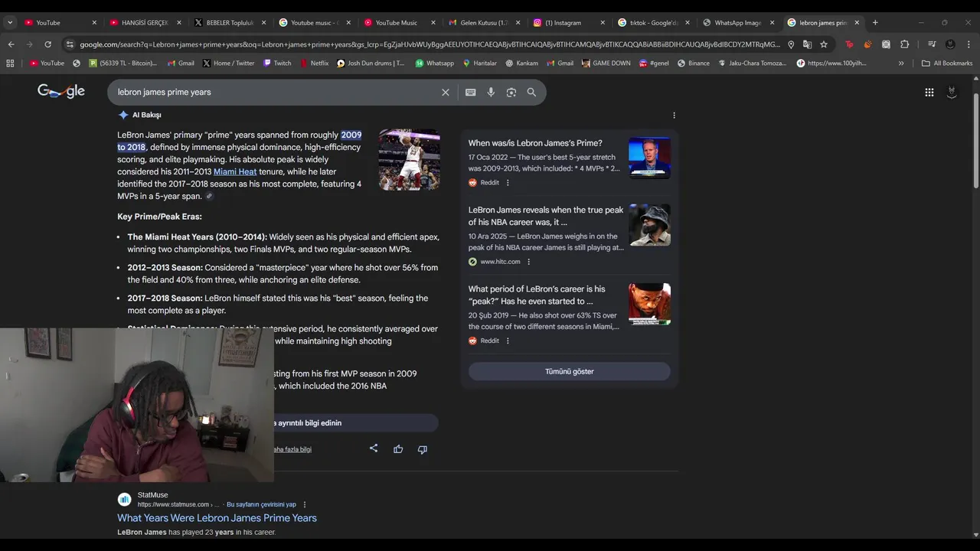Open the Haritalar bookmark
The width and height of the screenshot is (980, 551).
coord(479,63)
